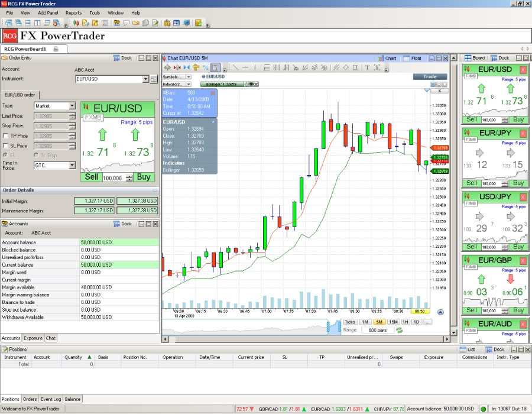Open the Time In Force GTC dropdown
Viewport: 532px width, 414px height.
coord(72,165)
